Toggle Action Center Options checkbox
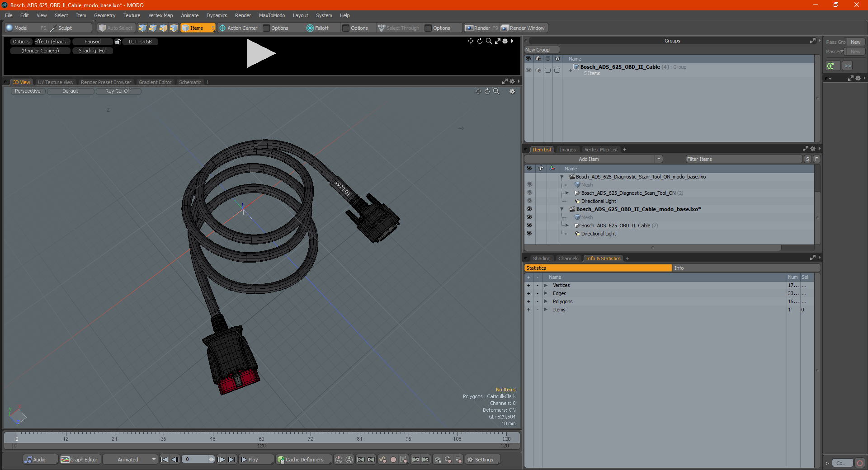This screenshot has height=470, width=868. tap(267, 28)
